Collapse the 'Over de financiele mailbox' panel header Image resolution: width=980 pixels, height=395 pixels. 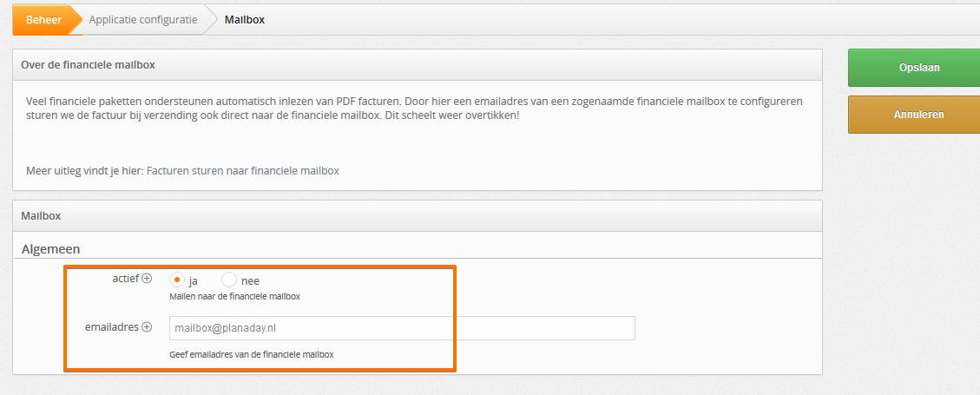coord(418,65)
